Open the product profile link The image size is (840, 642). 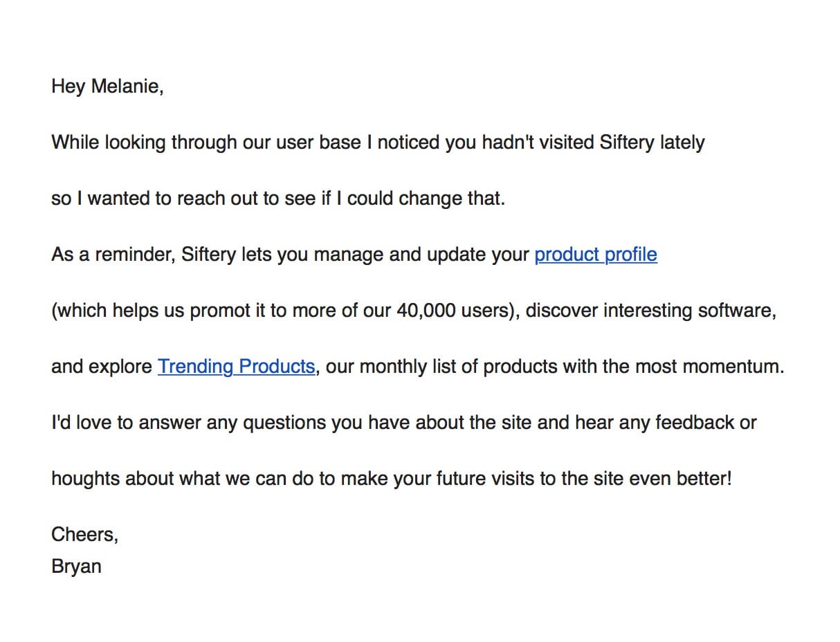pyautogui.click(x=595, y=255)
